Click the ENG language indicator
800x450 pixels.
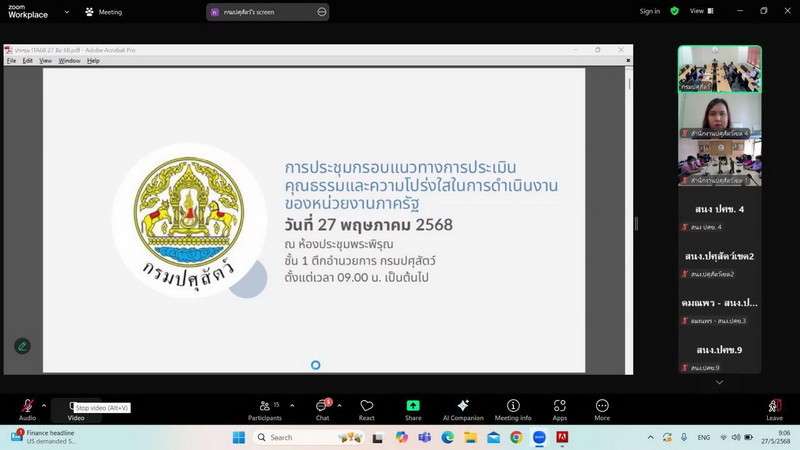coord(704,437)
